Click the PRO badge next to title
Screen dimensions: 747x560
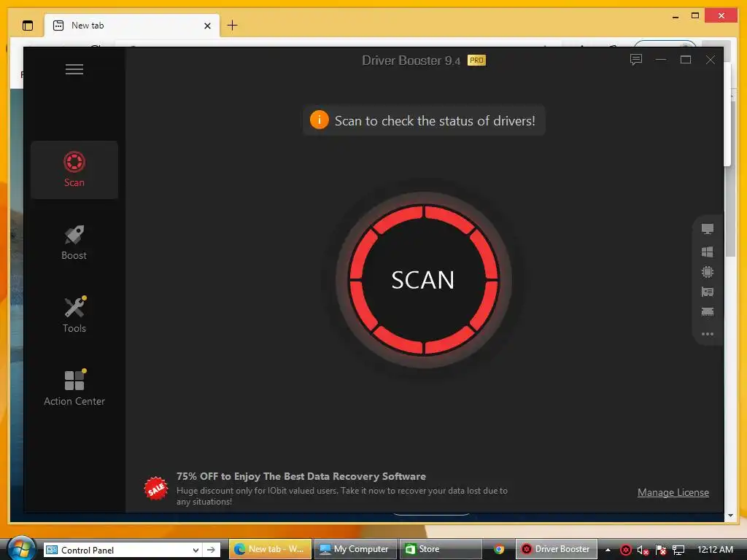476,60
